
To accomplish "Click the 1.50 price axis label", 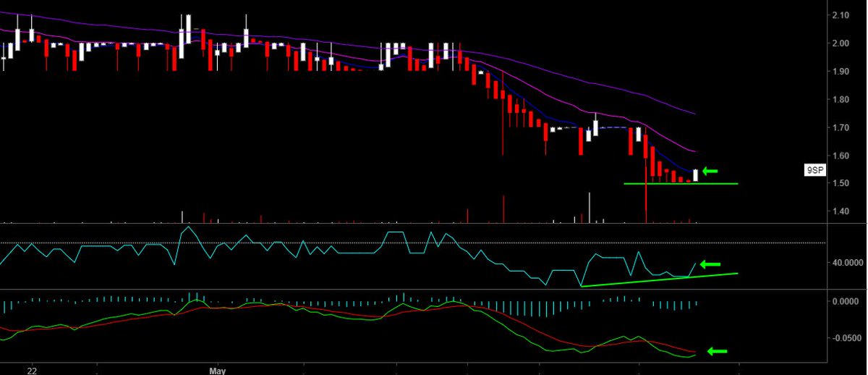I will (841, 184).
